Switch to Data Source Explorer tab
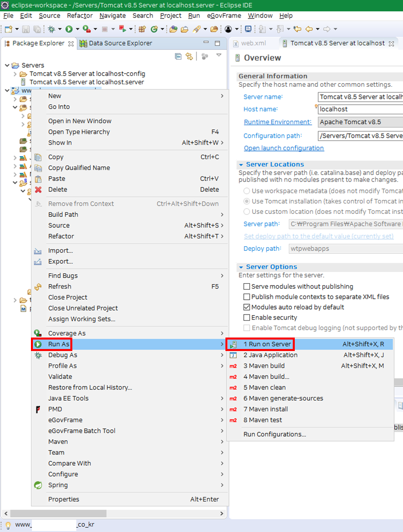Viewport: 403px width, 532px height. point(116,43)
